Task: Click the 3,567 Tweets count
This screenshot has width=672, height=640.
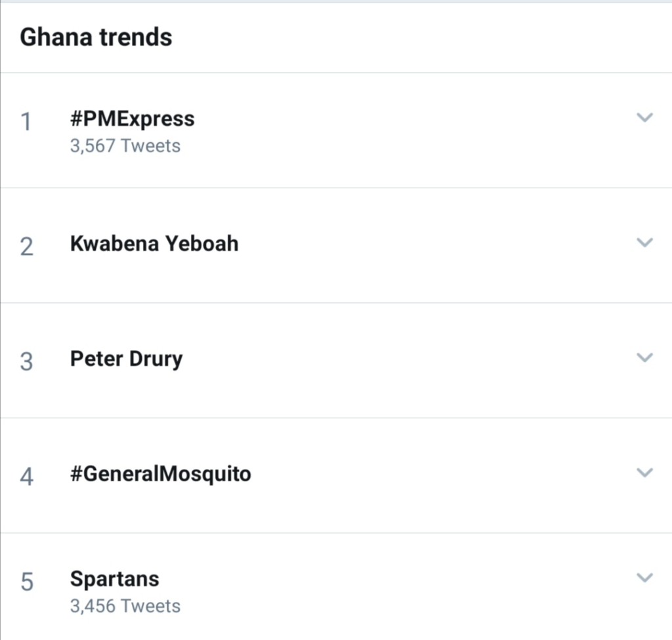Action: coord(125,146)
